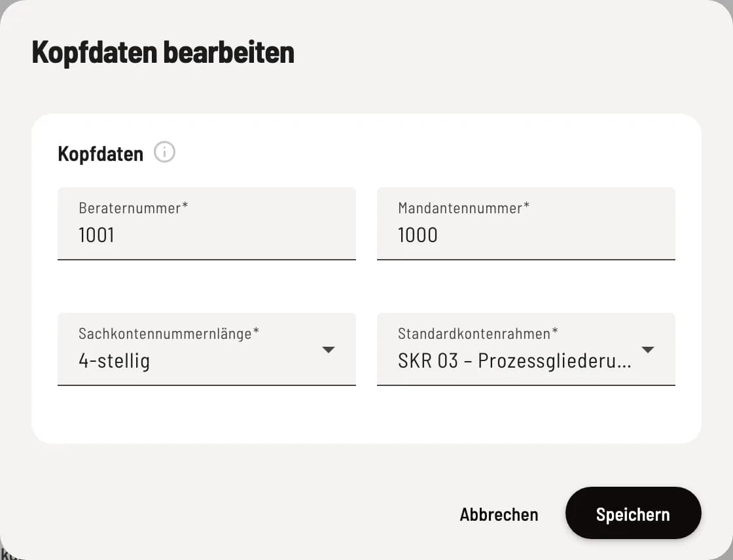The height and width of the screenshot is (560, 733).
Task: Click the Kopfdaten section heading
Action: [x=101, y=154]
